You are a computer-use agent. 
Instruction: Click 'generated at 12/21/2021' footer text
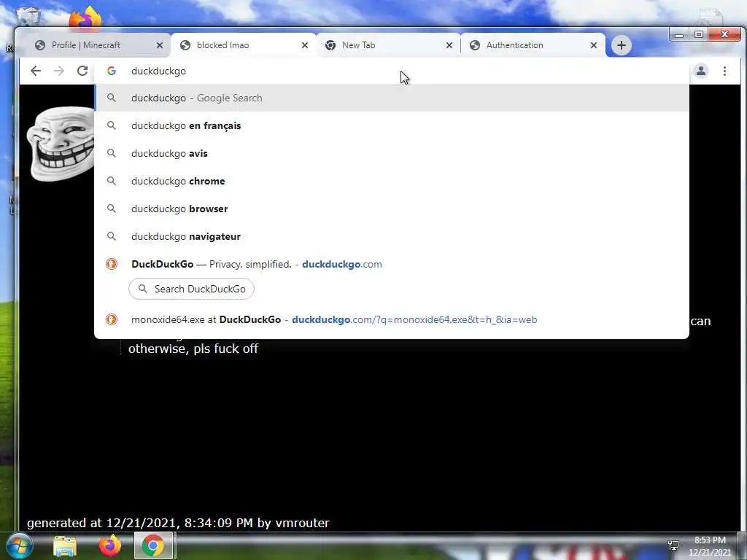(x=178, y=523)
